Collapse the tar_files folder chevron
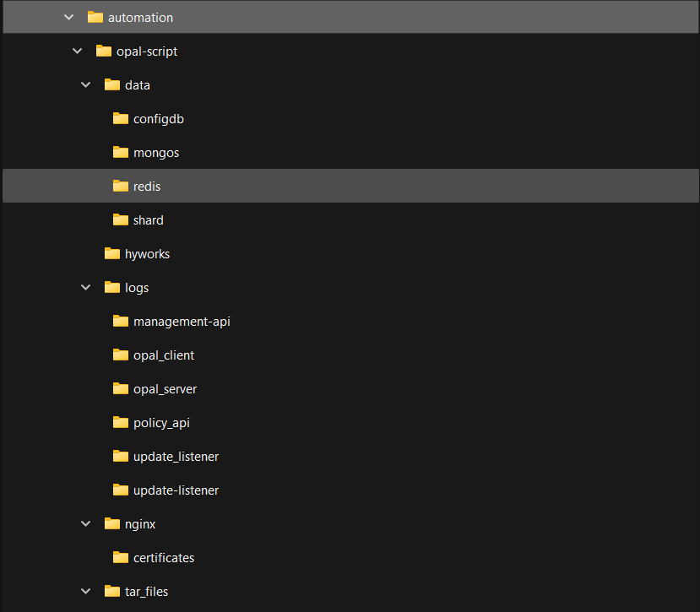The height and width of the screenshot is (612, 700). 86,592
